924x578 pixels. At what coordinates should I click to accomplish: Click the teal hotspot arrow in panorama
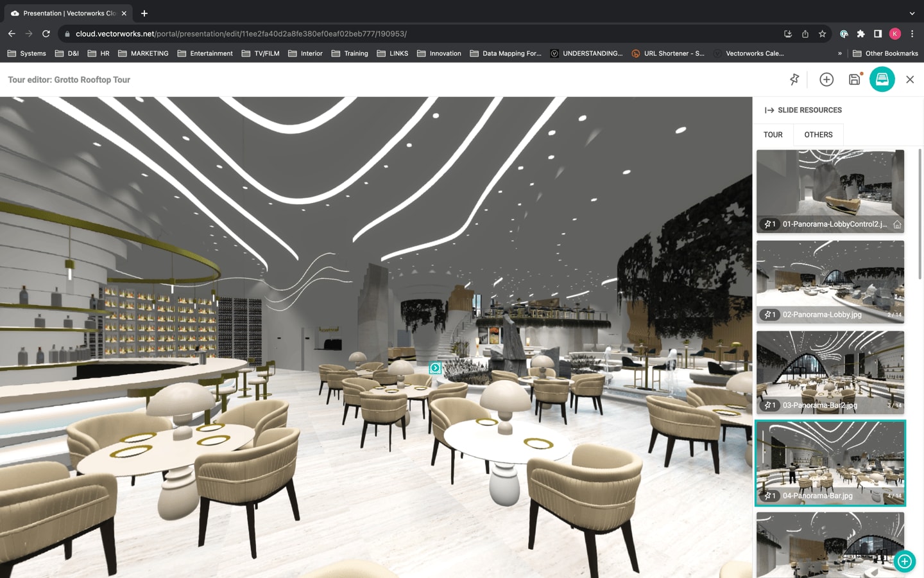[x=435, y=368]
